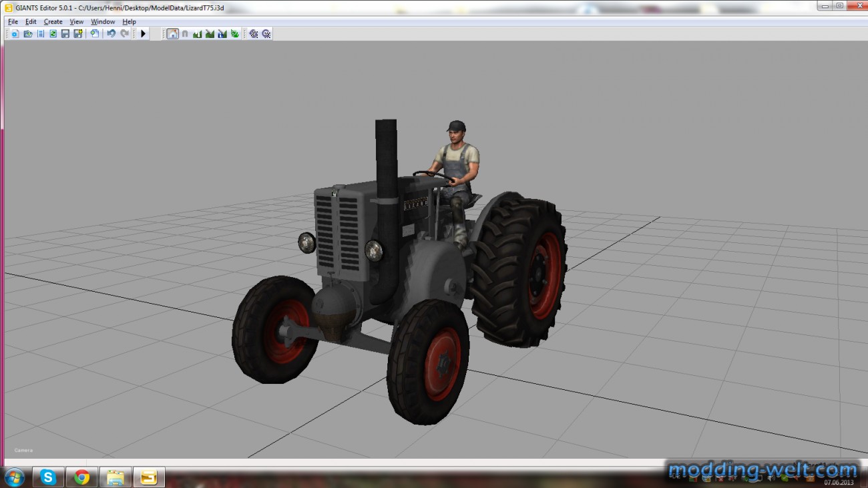Click the New scene toolbar icon

coord(15,33)
